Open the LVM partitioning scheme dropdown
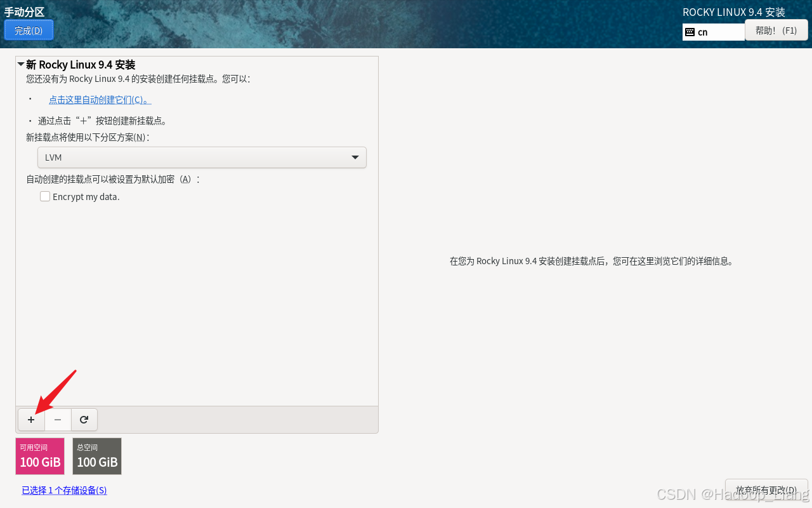812x508 pixels. point(202,157)
